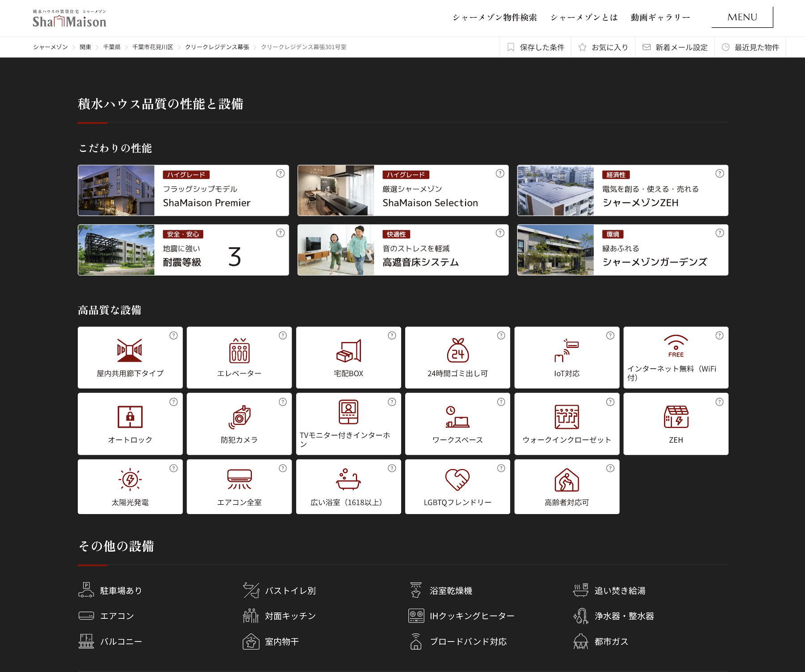
Task: Go to 千葉県 breadcrumb link
Action: 111,47
